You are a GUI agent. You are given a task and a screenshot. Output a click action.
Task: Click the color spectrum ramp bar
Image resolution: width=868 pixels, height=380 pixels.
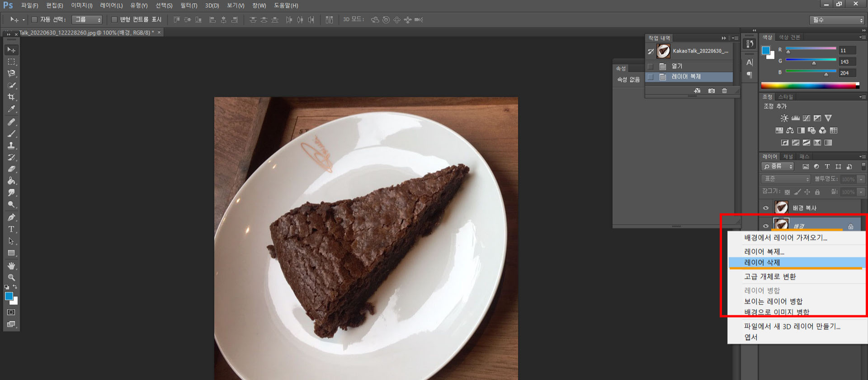pos(810,85)
